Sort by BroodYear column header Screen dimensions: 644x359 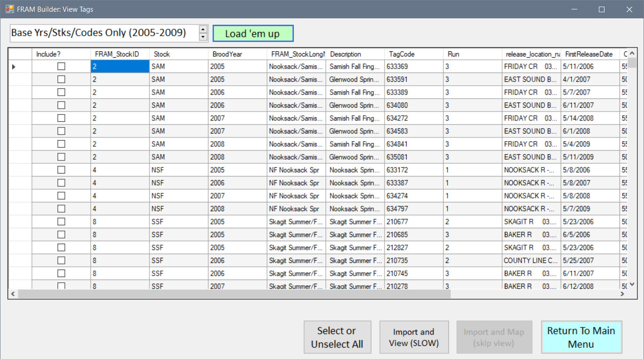(237, 54)
